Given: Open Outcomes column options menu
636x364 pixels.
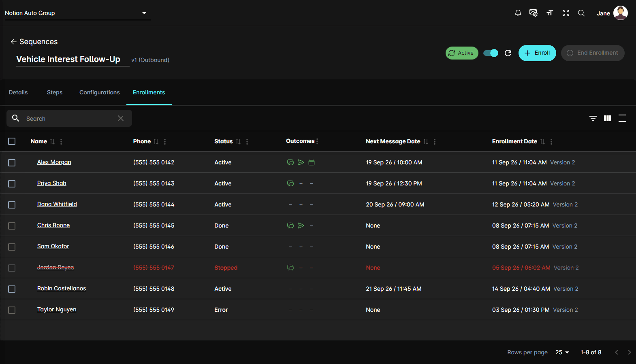Looking at the screenshot, I should click(x=317, y=141).
